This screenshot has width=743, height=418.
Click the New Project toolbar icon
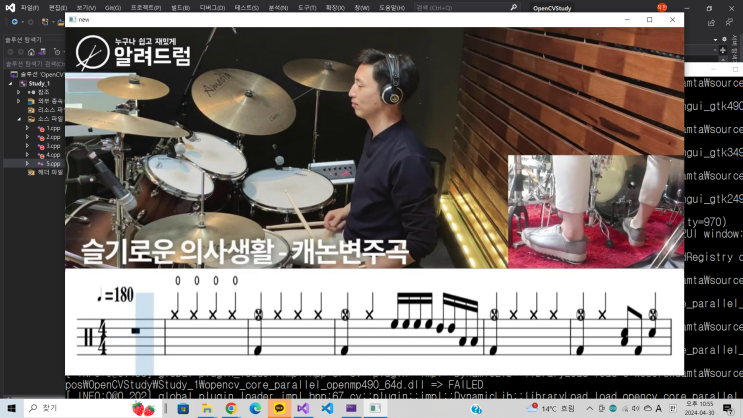coord(45,22)
